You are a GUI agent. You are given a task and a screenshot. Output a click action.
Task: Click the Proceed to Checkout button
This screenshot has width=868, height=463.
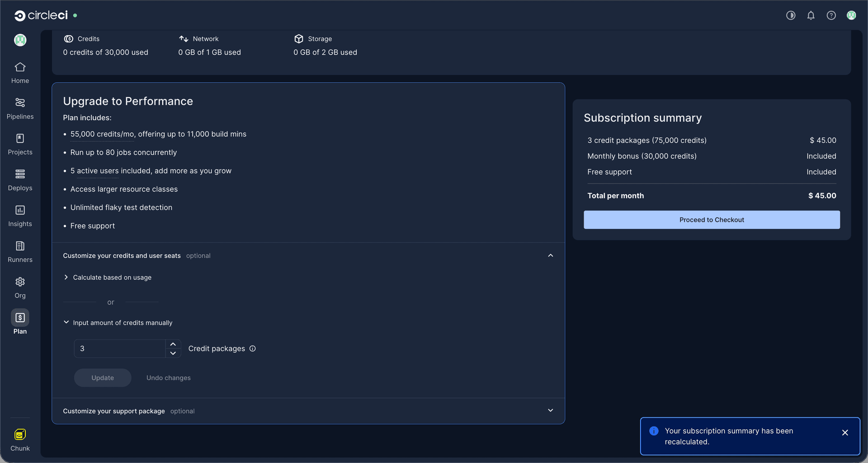712,220
